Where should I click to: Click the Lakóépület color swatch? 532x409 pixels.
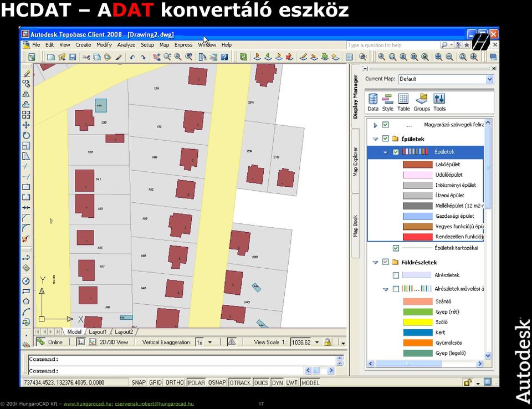click(418, 165)
